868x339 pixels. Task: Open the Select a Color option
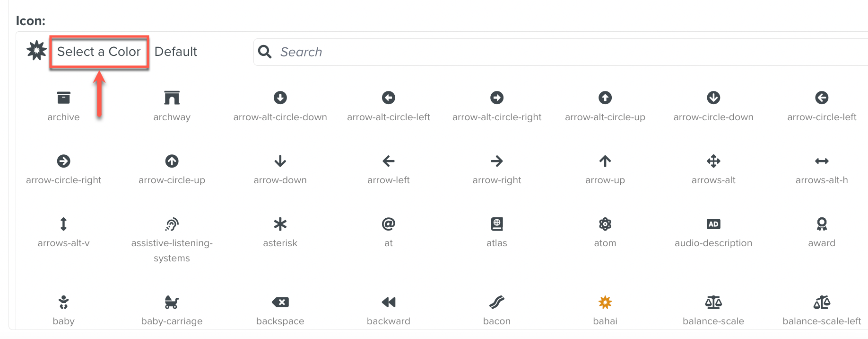tap(99, 52)
